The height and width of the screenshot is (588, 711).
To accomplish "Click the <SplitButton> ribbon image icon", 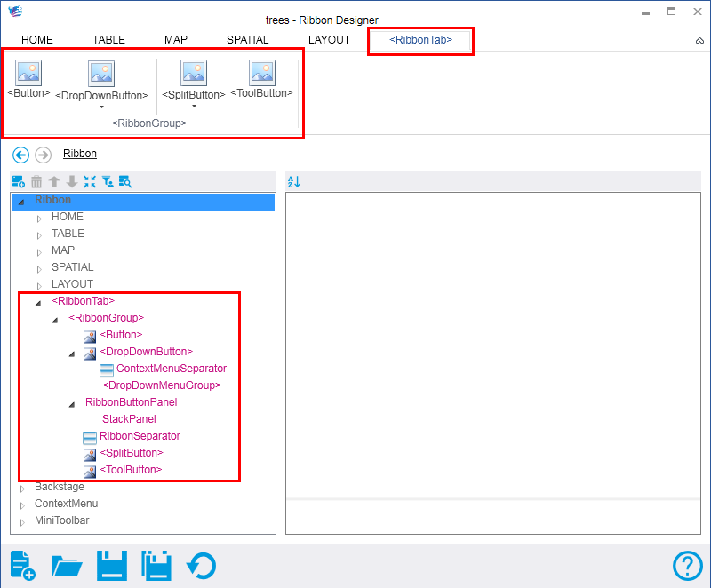I will [x=194, y=73].
